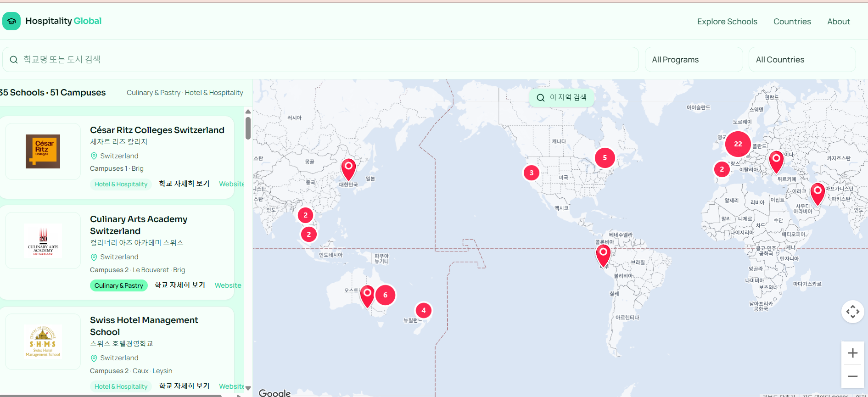
Task: Open the César Ritz Colleges logo thumbnail
Action: tap(43, 151)
